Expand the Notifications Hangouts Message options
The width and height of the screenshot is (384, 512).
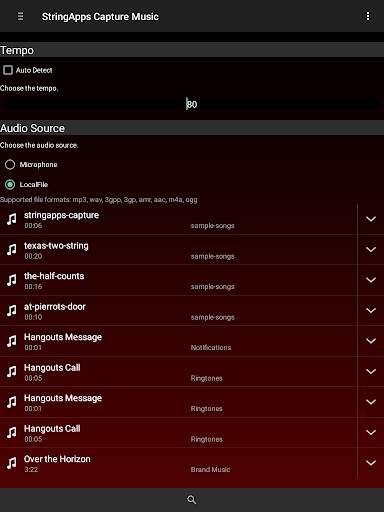(x=371, y=341)
